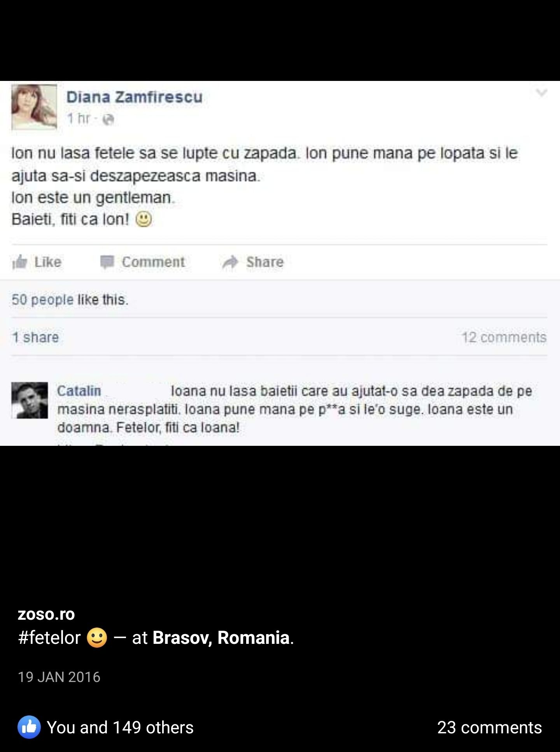This screenshot has height=752, width=560.
Task: Click the smiley emoji after #fetelor
Action: pyautogui.click(x=97, y=638)
